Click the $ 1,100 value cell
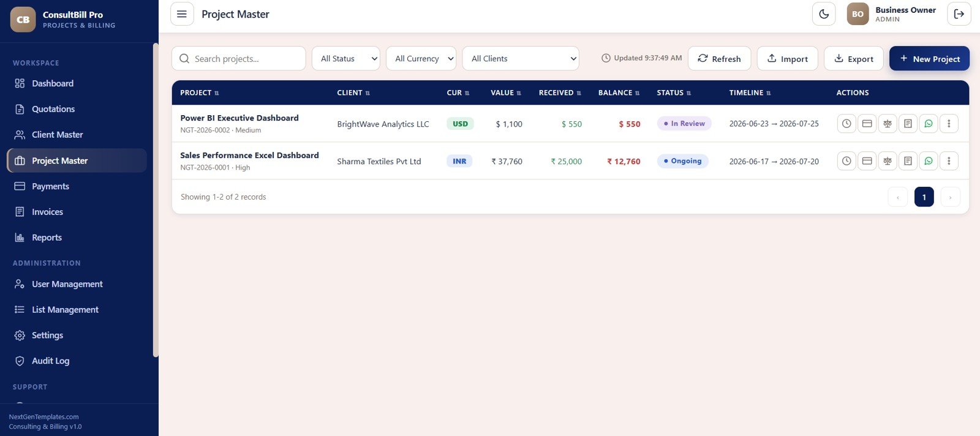980x436 pixels. [509, 124]
